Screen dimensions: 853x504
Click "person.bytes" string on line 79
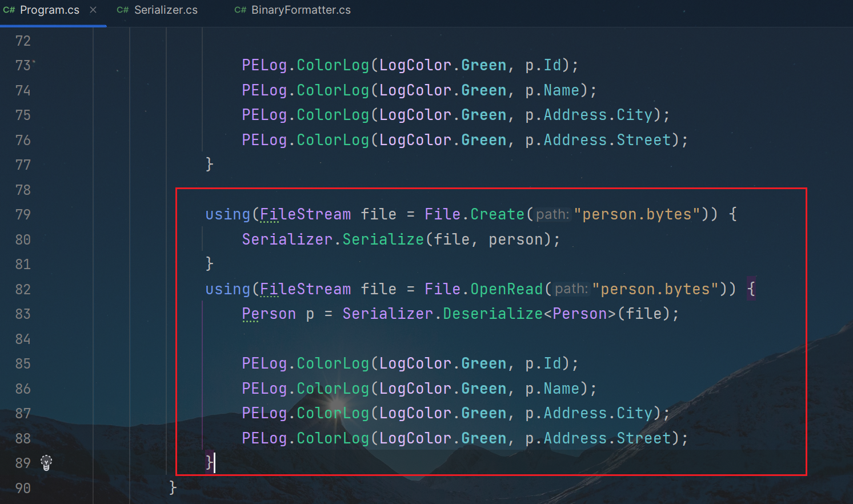pos(637,214)
